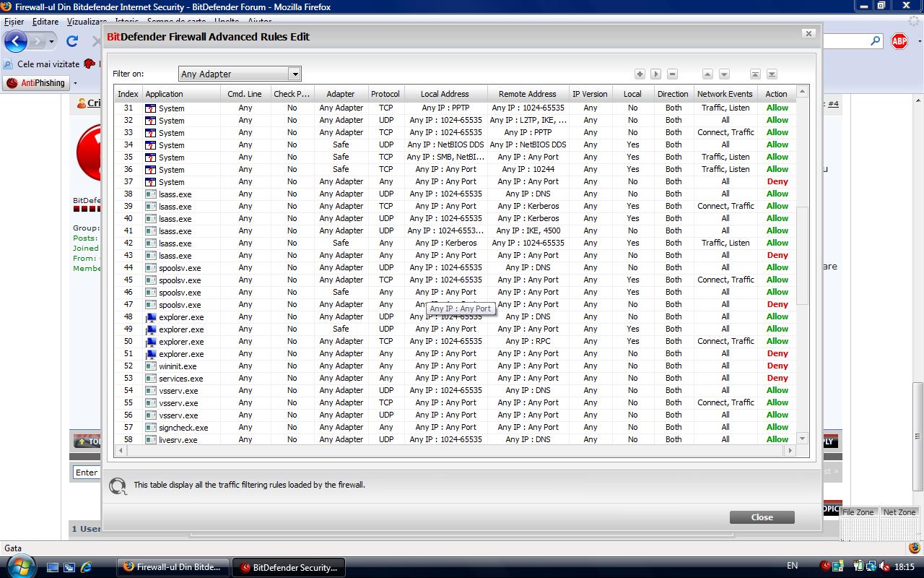Click the Close button in firewall dialog
The image size is (924, 578).
coord(762,517)
